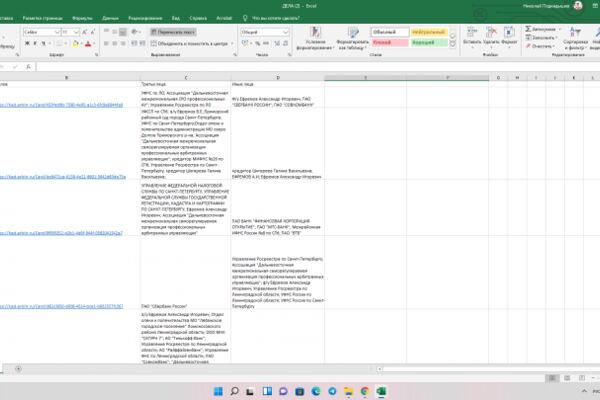Apply the yellow fill color bucket
Screen dimensions: 600x400
tap(75, 44)
